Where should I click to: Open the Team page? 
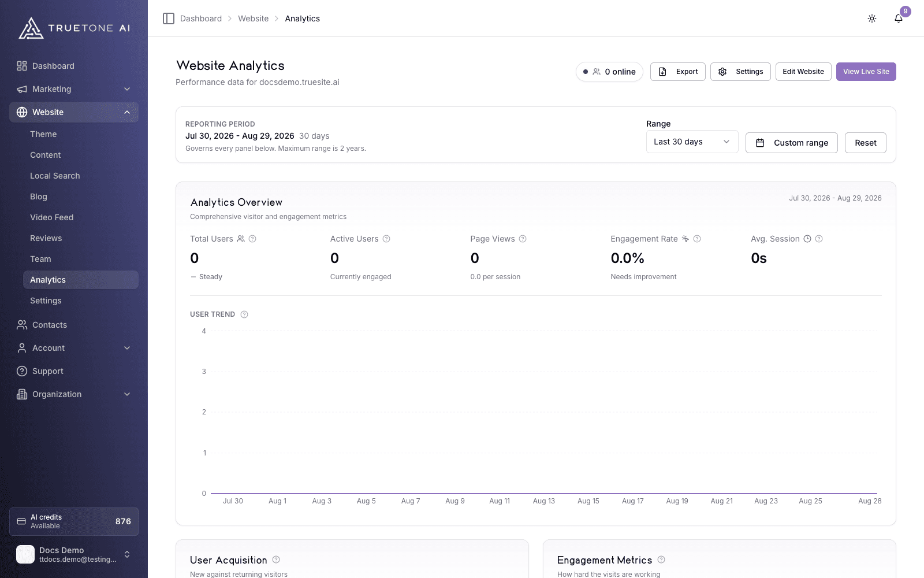[81, 259]
